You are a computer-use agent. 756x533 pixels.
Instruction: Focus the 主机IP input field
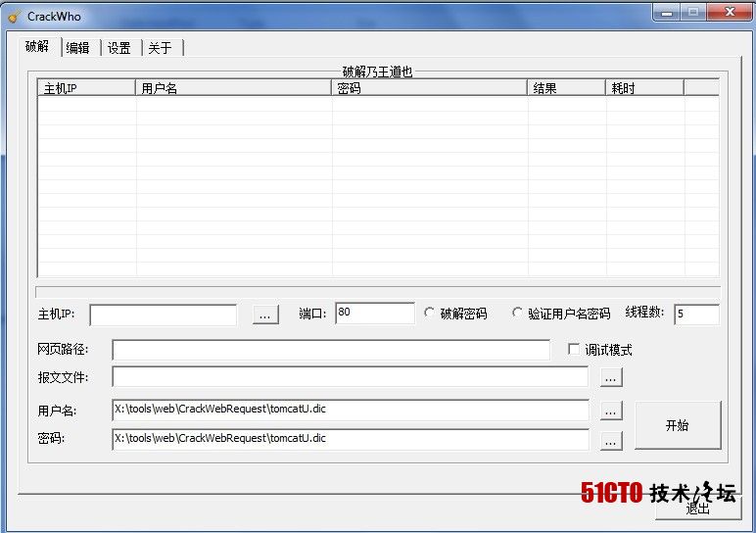tap(163, 315)
